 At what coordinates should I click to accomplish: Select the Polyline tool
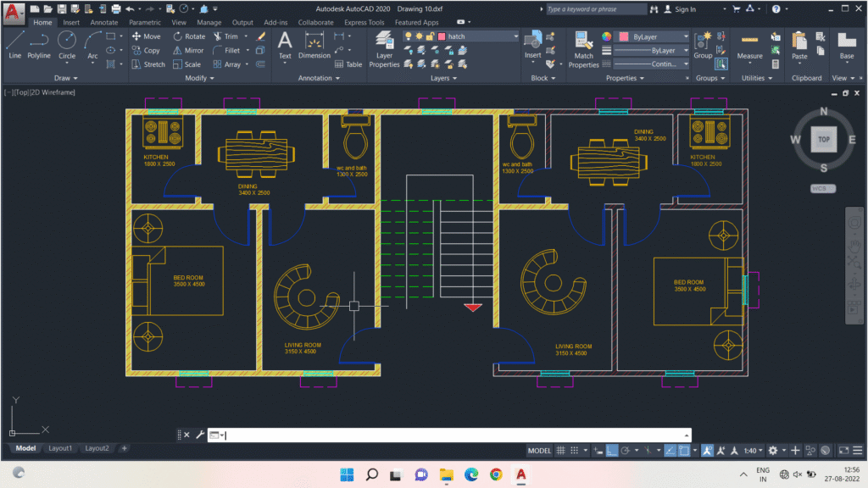(x=39, y=45)
